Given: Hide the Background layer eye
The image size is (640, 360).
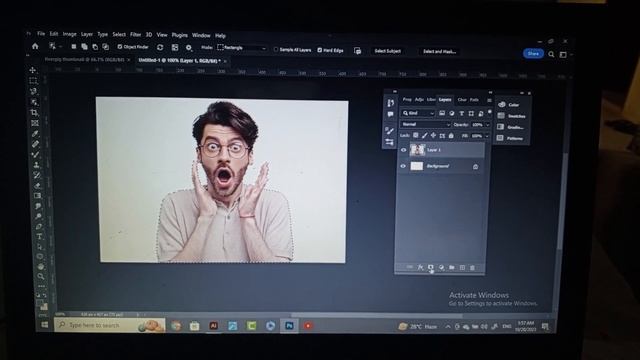Looking at the screenshot, I should coord(403,166).
